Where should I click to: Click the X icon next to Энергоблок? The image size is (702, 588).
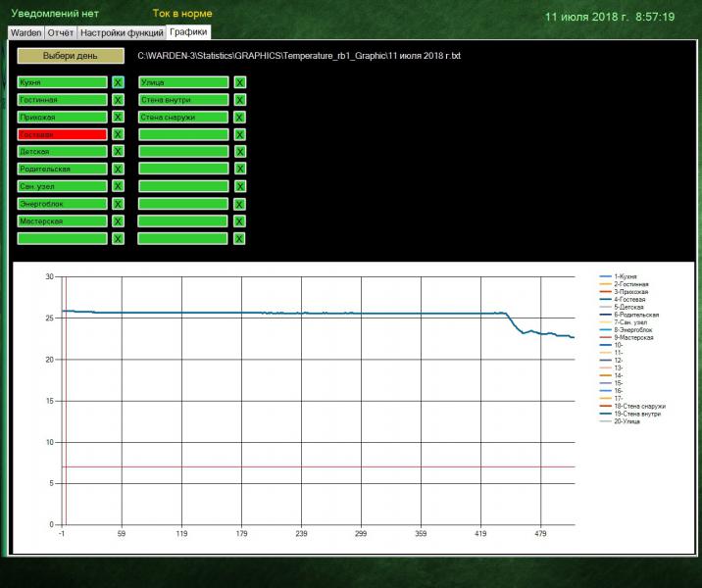[118, 204]
